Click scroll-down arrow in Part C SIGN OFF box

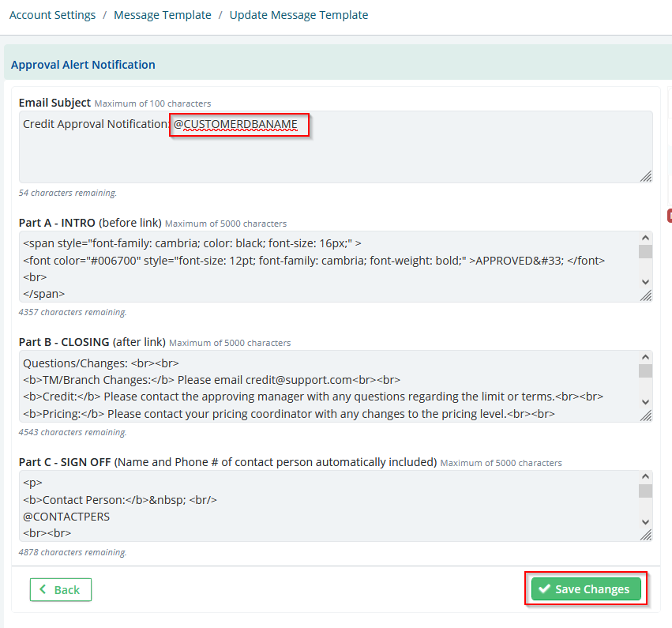(645, 521)
